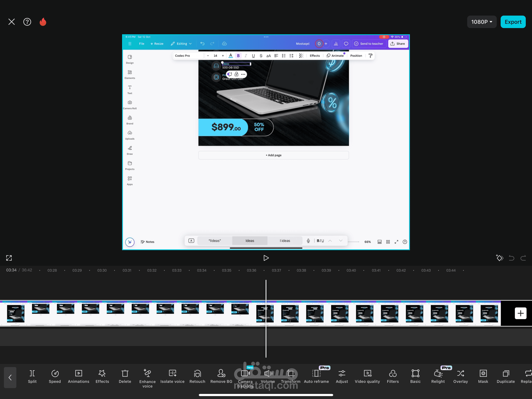532x399 pixels.
Task: Toggle fullscreen preview
Action: coord(9,258)
